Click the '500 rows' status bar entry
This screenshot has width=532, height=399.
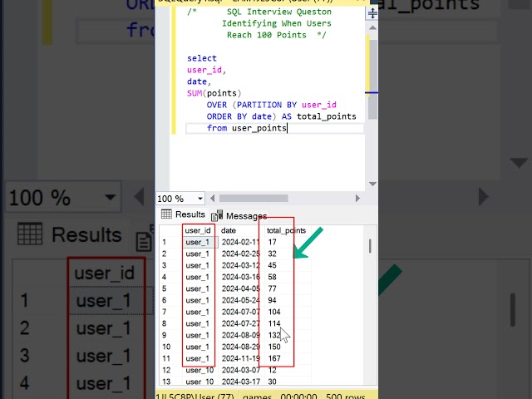coord(346,397)
